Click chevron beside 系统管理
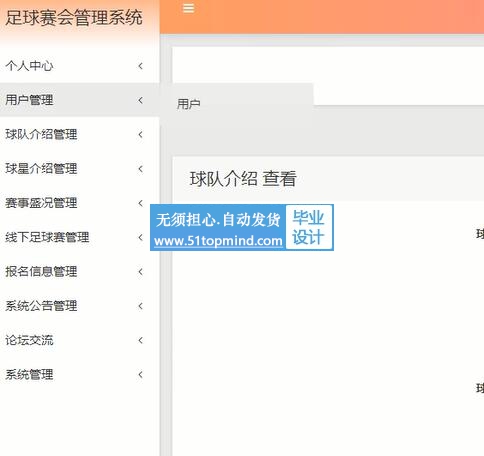 141,375
